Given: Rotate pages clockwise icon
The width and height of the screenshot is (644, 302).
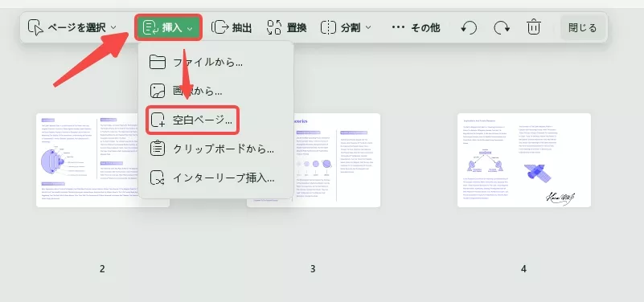Looking at the screenshot, I should click(502, 27).
